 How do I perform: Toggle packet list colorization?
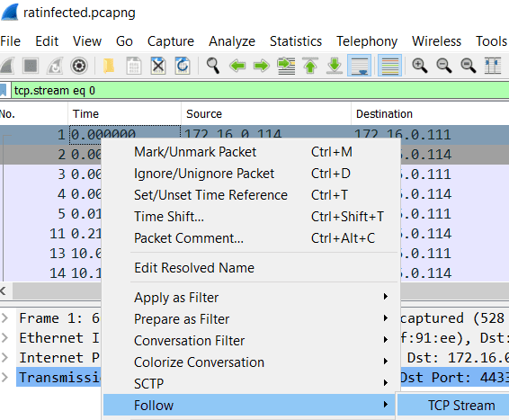tap(390, 66)
